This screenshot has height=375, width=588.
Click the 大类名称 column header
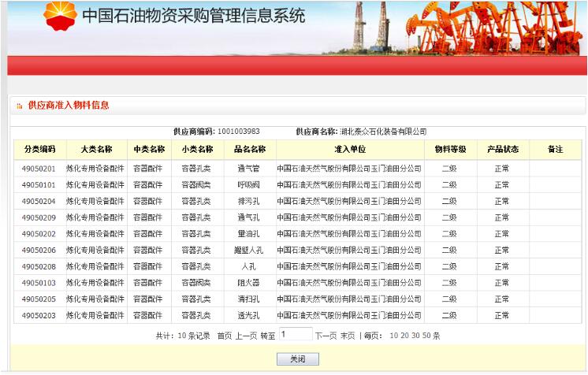pos(97,149)
